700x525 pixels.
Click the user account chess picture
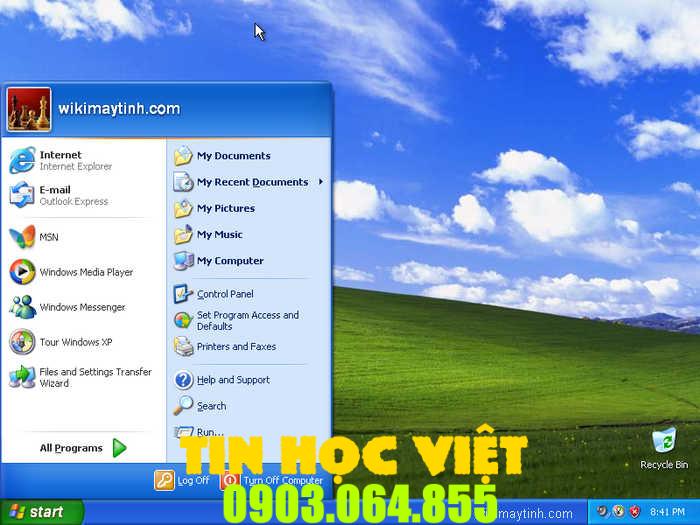[29, 109]
